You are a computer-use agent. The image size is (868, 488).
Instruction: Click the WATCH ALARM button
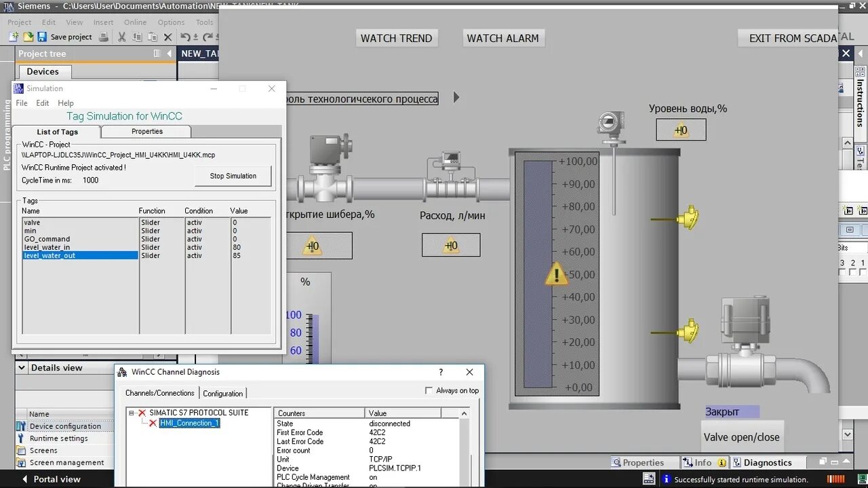point(503,38)
